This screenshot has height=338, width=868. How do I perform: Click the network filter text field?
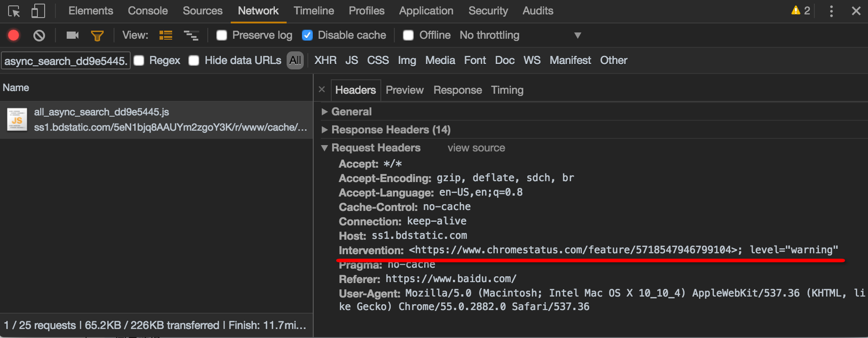pos(66,61)
